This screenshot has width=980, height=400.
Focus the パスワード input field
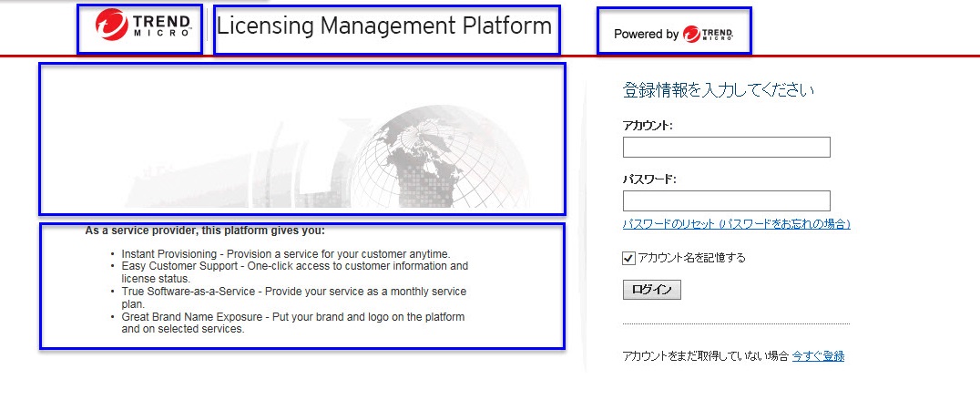click(726, 200)
